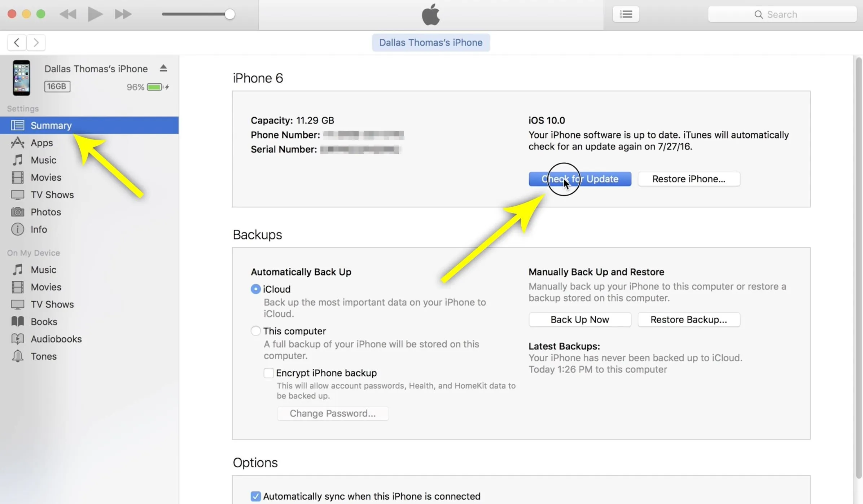Select the Summary sidebar item
The image size is (863, 504).
(x=89, y=126)
